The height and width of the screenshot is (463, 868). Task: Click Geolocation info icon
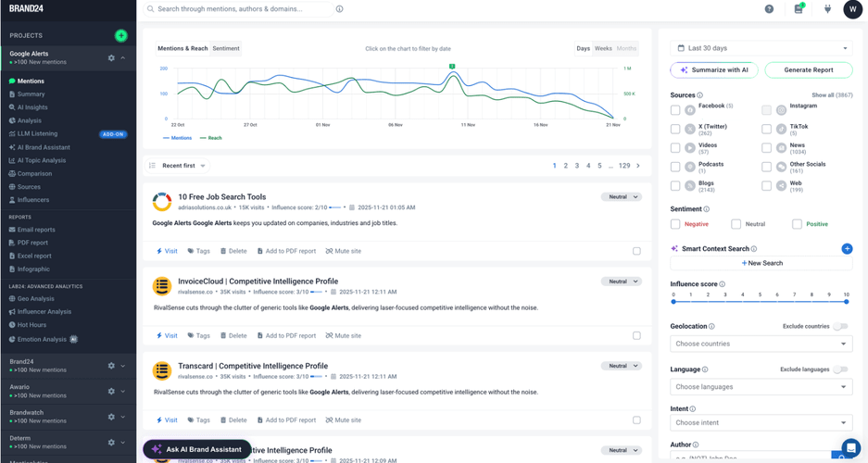(x=711, y=326)
